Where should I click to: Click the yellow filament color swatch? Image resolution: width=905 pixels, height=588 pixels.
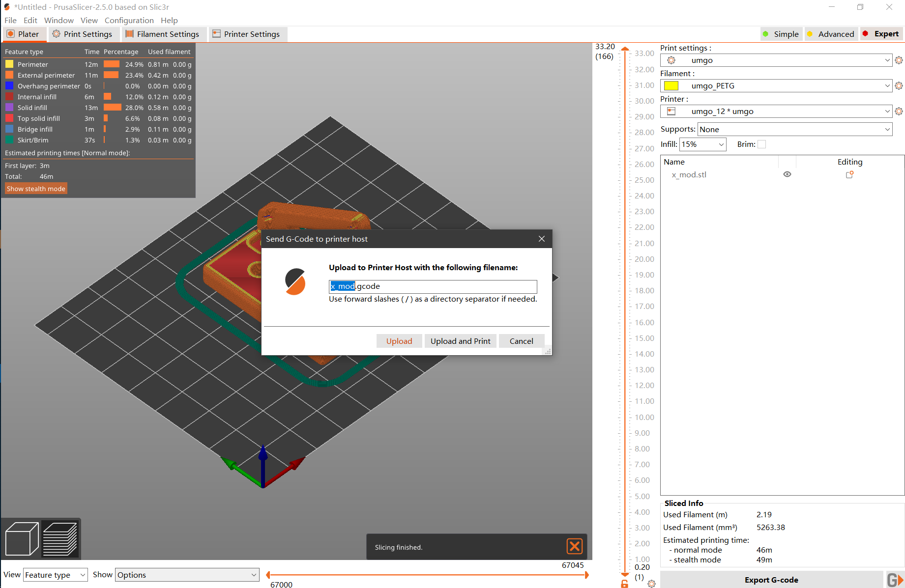672,85
